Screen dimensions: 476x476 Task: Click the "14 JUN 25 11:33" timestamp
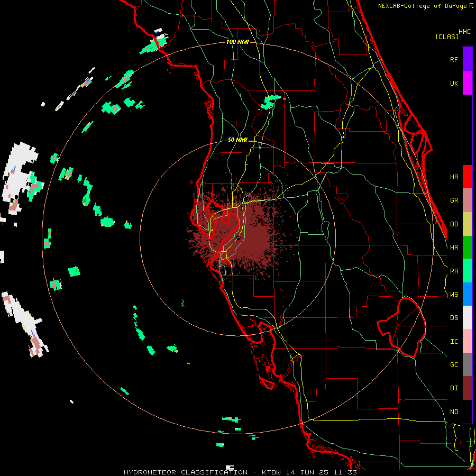pos(322,472)
